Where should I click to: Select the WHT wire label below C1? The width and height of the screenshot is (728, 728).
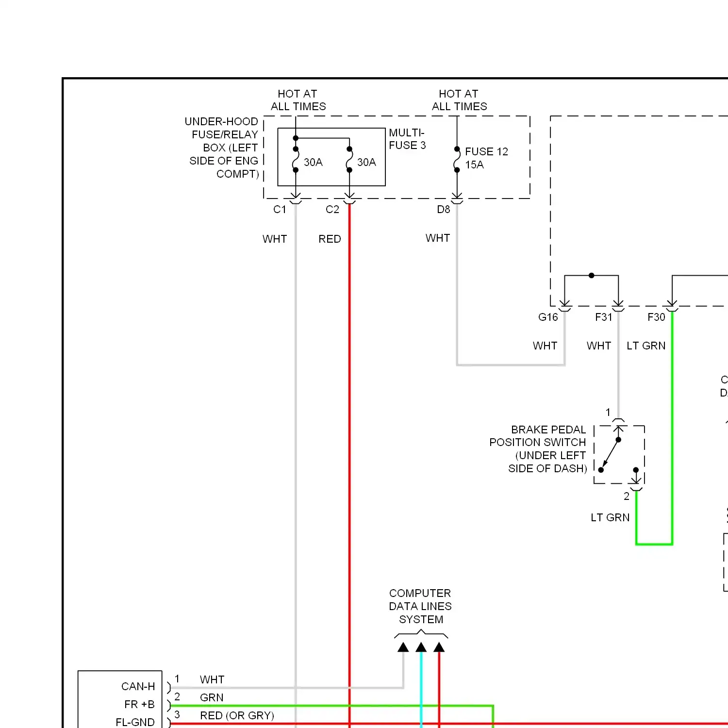(275, 239)
